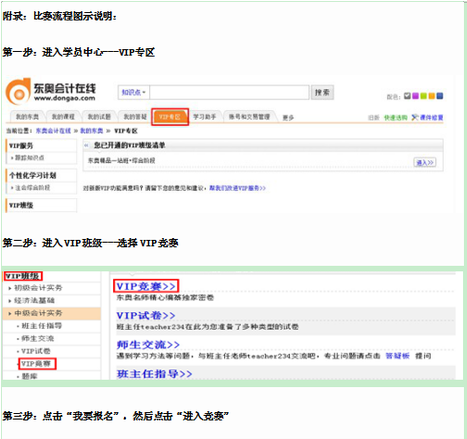467x439 pixels.
Task: Open the 我的试题 tab
Action: tap(99, 117)
